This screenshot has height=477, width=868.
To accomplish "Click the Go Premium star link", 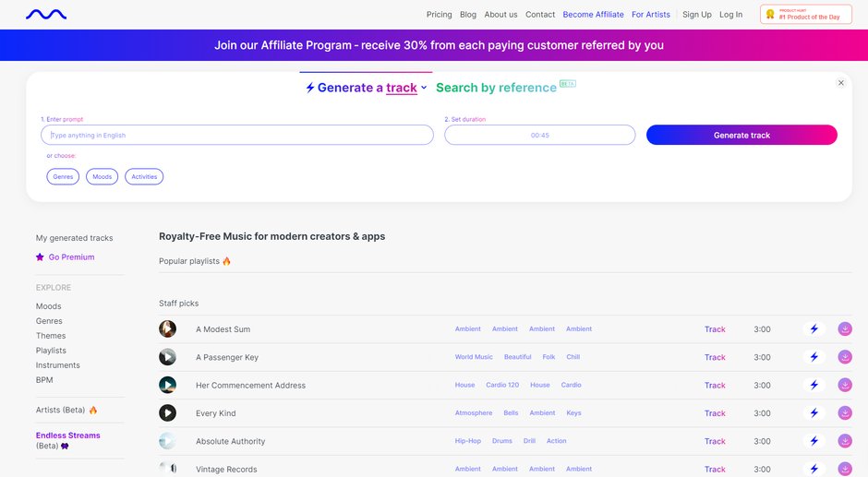I will tap(66, 256).
